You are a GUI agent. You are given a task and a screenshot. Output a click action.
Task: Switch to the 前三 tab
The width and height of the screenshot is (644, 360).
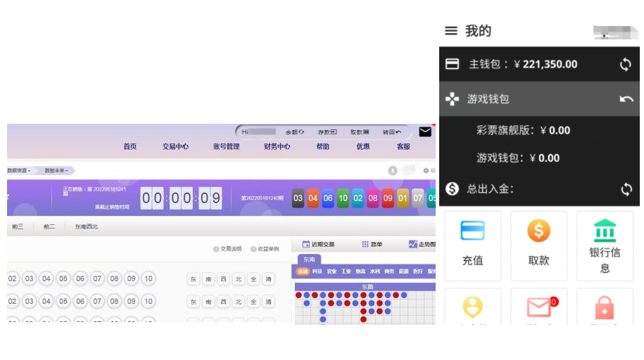[x=18, y=226]
